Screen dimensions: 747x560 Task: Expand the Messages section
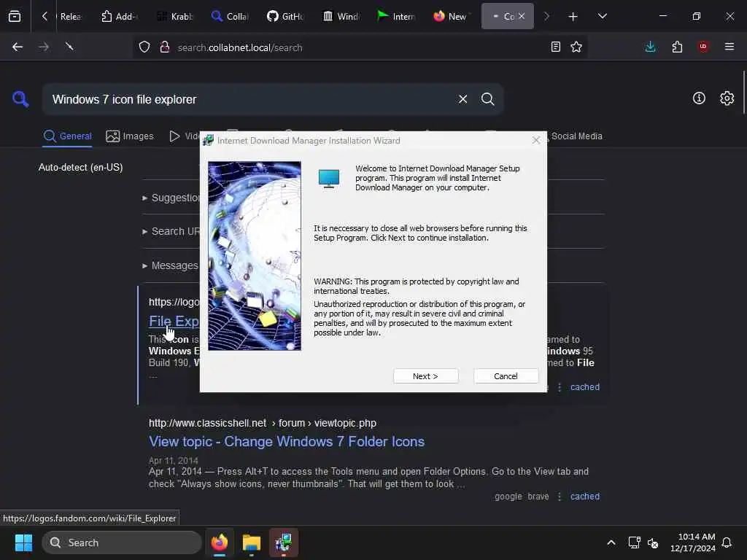(170, 265)
